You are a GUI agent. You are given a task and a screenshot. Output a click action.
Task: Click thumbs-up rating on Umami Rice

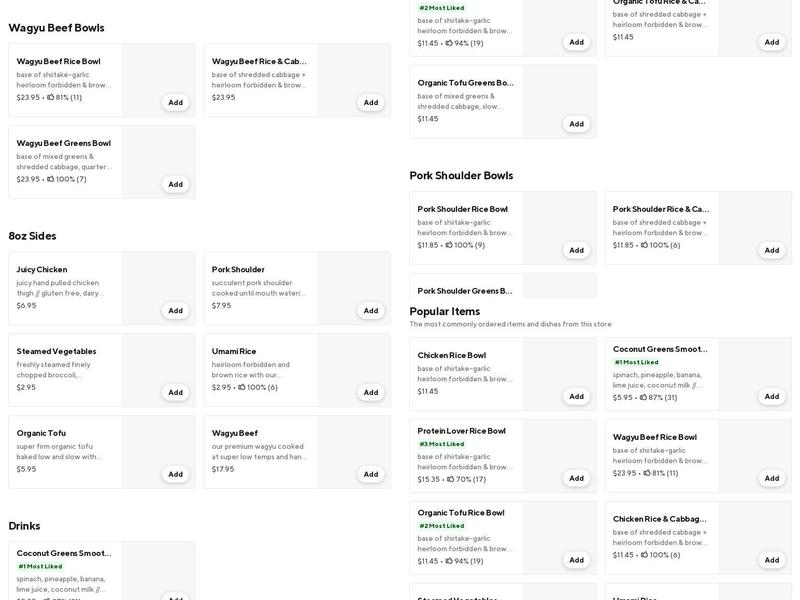tap(241, 387)
